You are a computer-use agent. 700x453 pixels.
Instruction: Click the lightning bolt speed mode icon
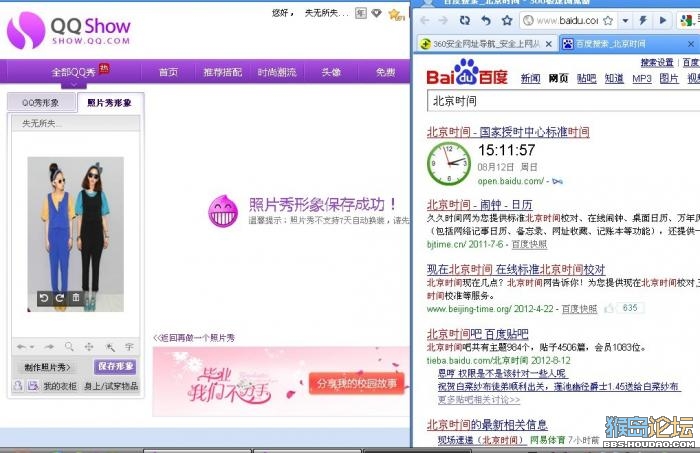[x=643, y=21]
